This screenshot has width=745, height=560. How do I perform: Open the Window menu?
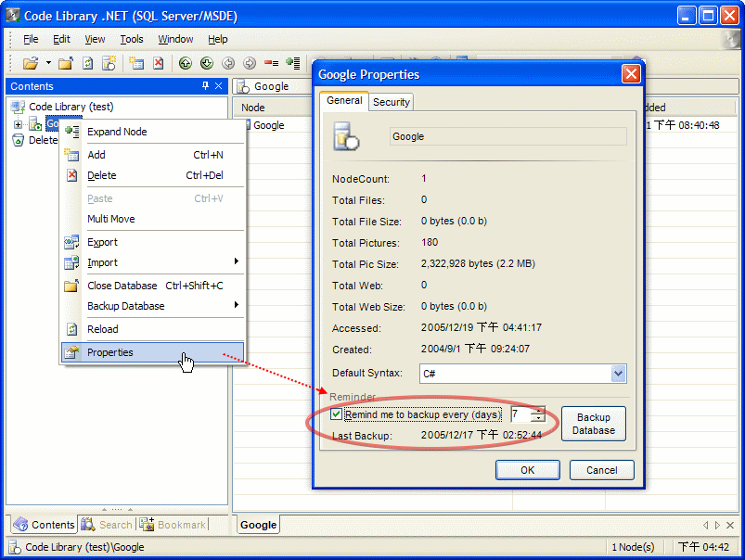pyautogui.click(x=175, y=39)
